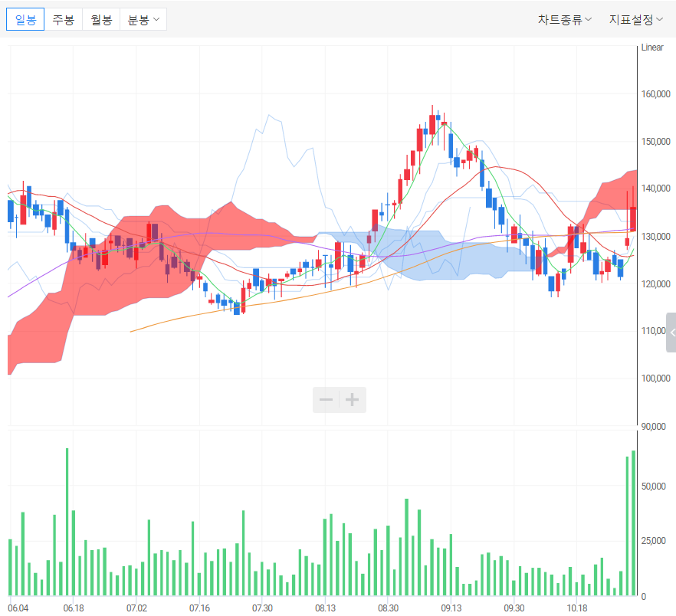This screenshot has width=676, height=616.
Task: Click the 09.13 date label
Action: click(x=451, y=608)
